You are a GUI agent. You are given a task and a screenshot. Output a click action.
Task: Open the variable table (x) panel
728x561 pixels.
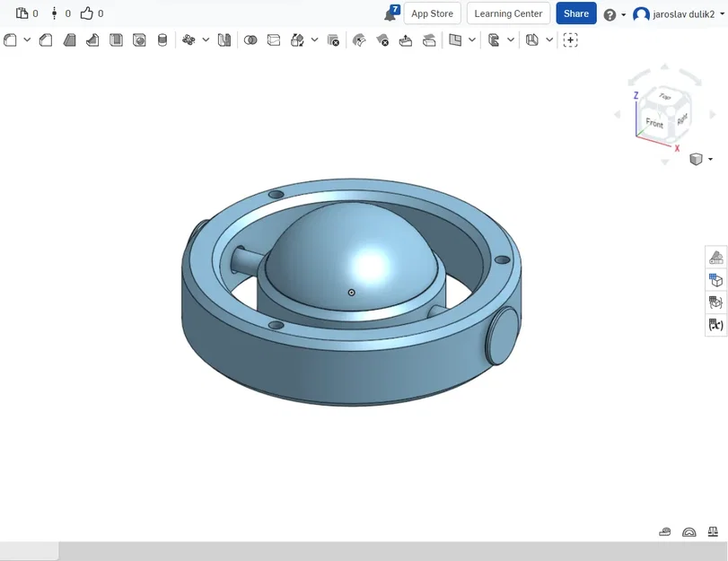tap(716, 325)
